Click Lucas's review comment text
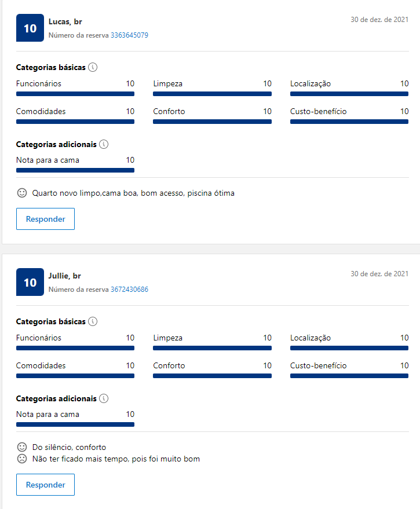Screen dimensions: 420x509 [133, 193]
